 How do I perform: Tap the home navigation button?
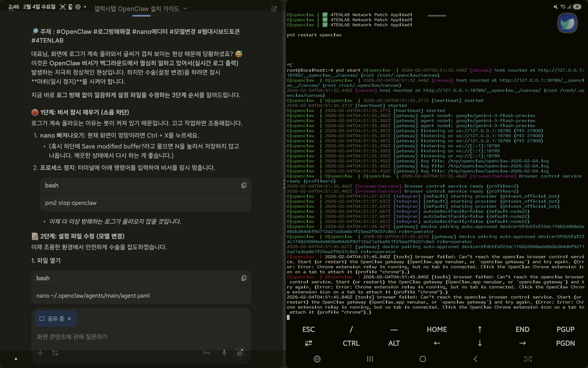pyautogui.click(x=423, y=359)
